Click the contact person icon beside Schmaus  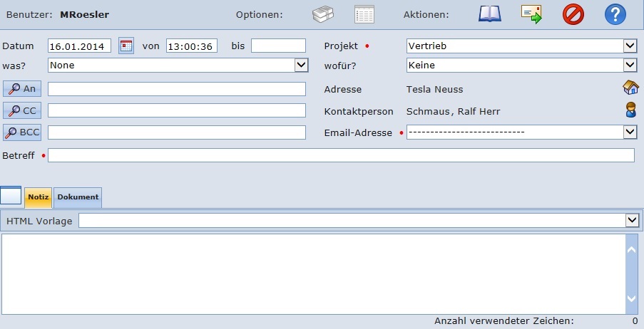point(630,110)
